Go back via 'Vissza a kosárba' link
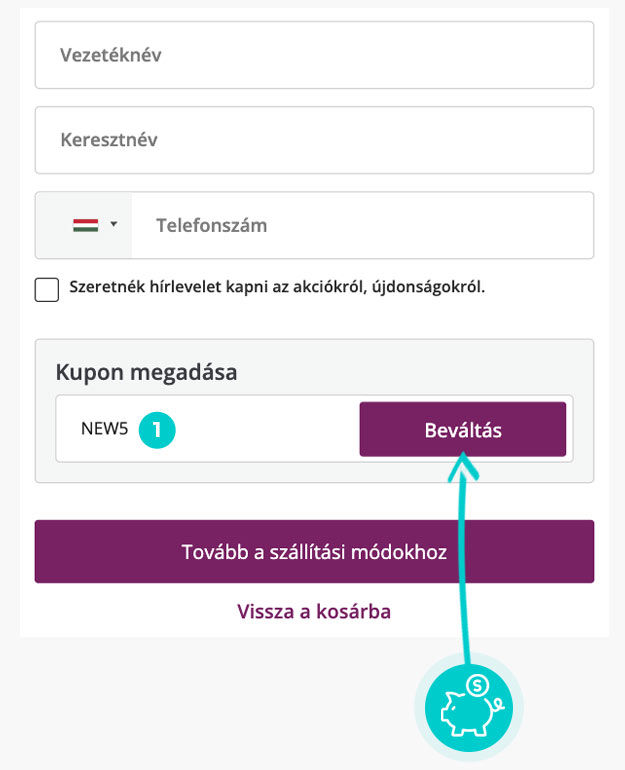625x770 pixels. pos(314,611)
